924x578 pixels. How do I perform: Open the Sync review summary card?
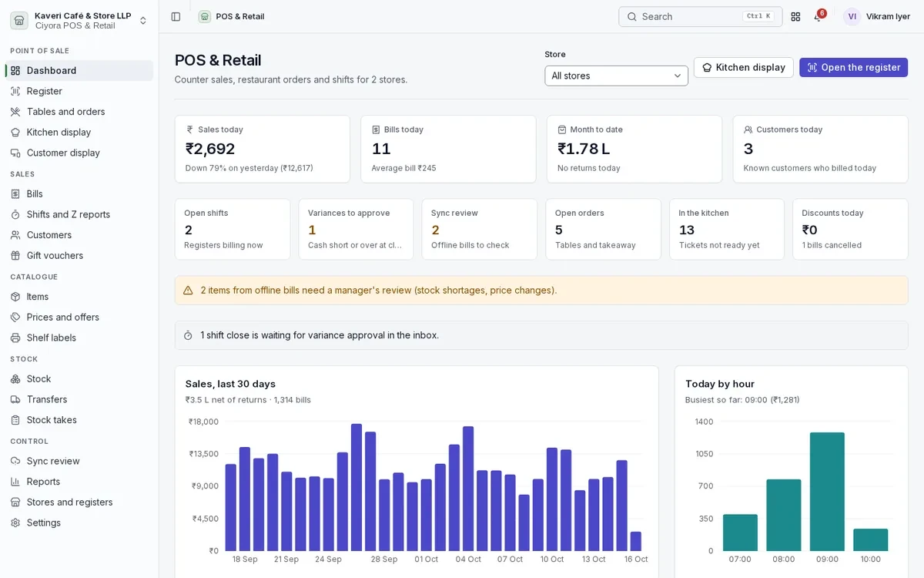click(x=479, y=229)
